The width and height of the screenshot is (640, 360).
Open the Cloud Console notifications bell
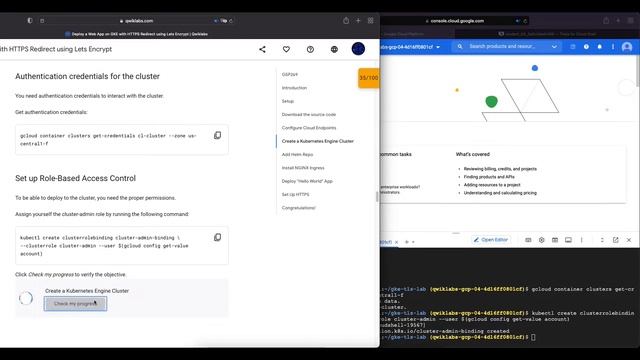[600, 47]
